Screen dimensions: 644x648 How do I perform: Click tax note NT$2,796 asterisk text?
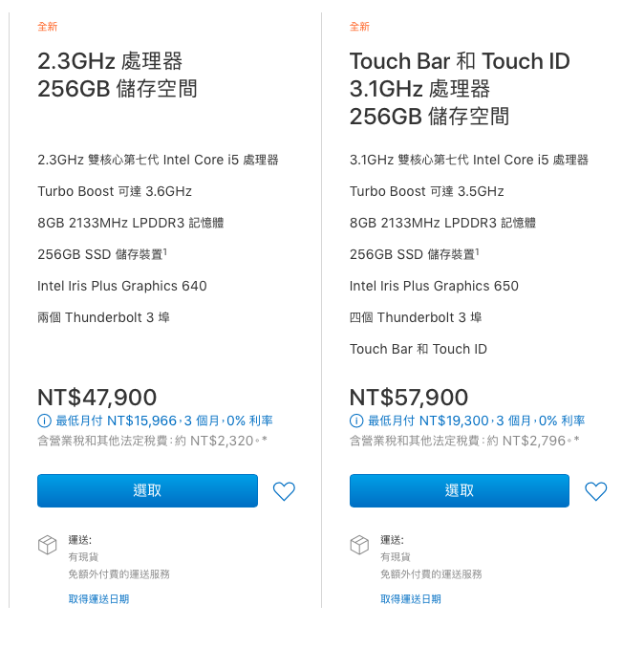(x=464, y=441)
